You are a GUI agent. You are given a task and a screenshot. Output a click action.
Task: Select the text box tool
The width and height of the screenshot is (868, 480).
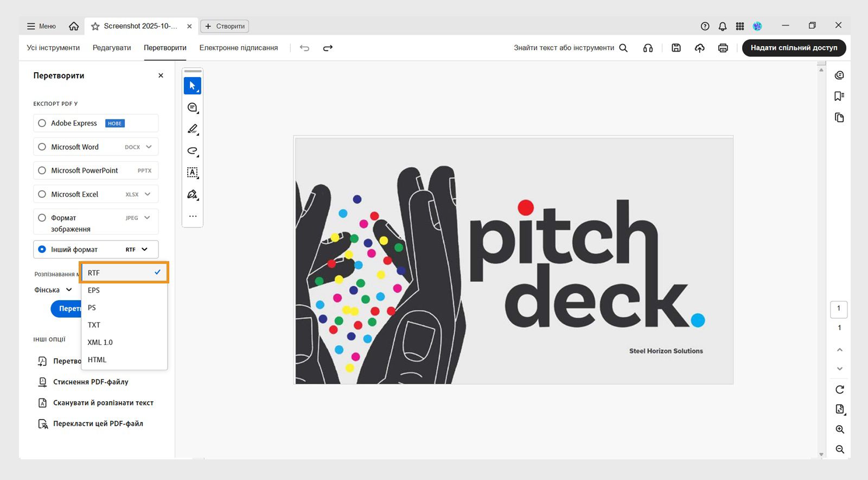pos(193,173)
